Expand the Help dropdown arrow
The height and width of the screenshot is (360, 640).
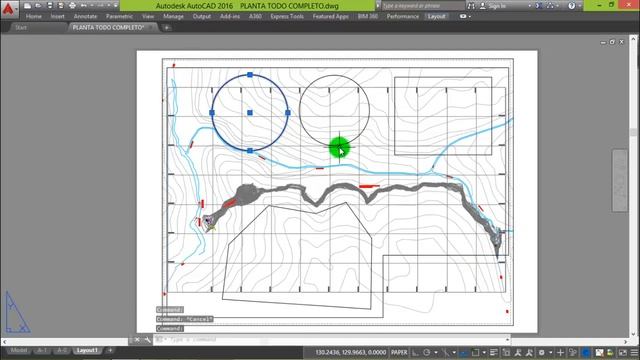pyautogui.click(x=580, y=6)
